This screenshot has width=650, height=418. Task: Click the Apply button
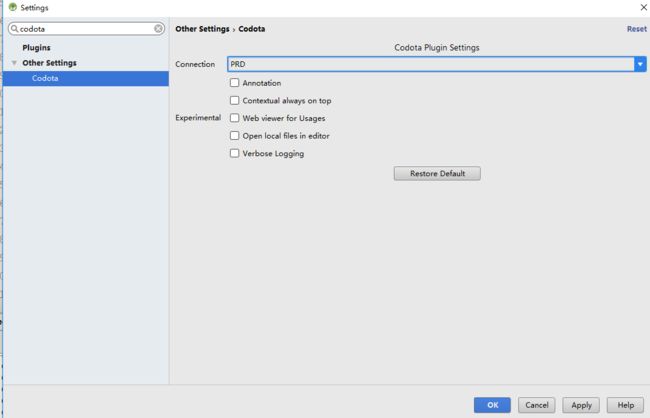(581, 405)
